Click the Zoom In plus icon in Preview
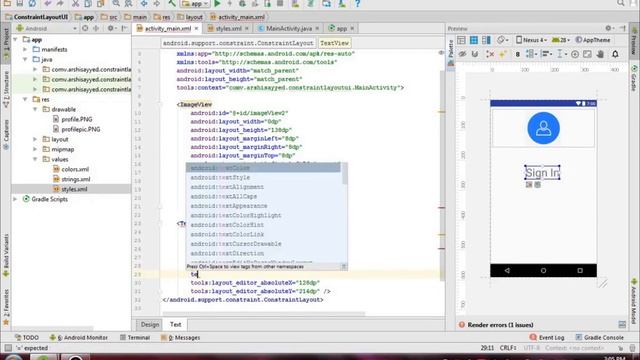The image size is (640, 360). (x=575, y=54)
